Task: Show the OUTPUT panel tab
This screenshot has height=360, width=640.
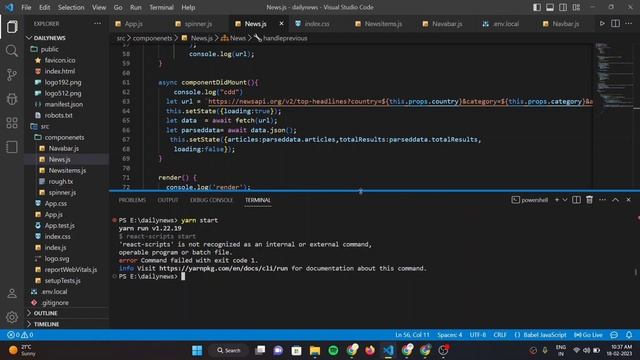Action: [x=168, y=200]
